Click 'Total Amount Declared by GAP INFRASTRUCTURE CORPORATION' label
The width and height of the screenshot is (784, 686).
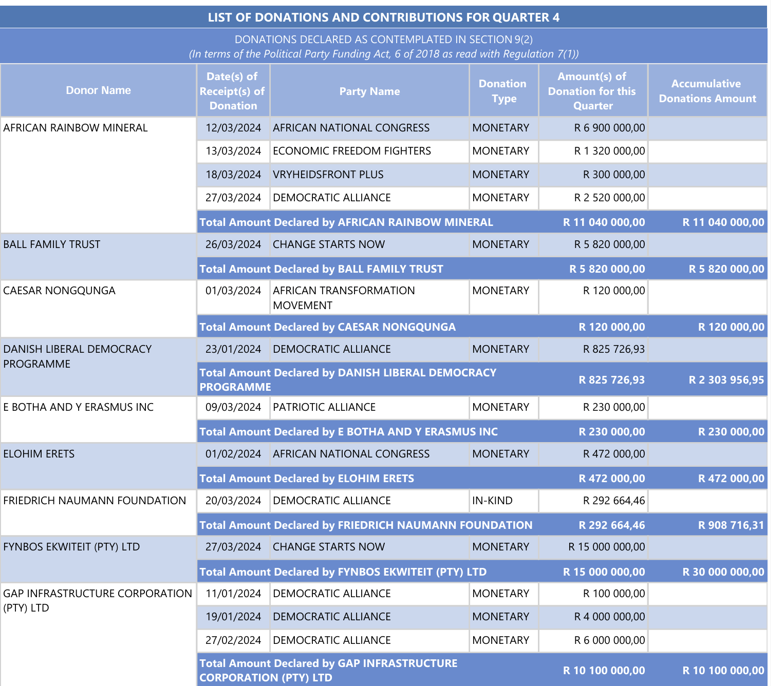328,671
